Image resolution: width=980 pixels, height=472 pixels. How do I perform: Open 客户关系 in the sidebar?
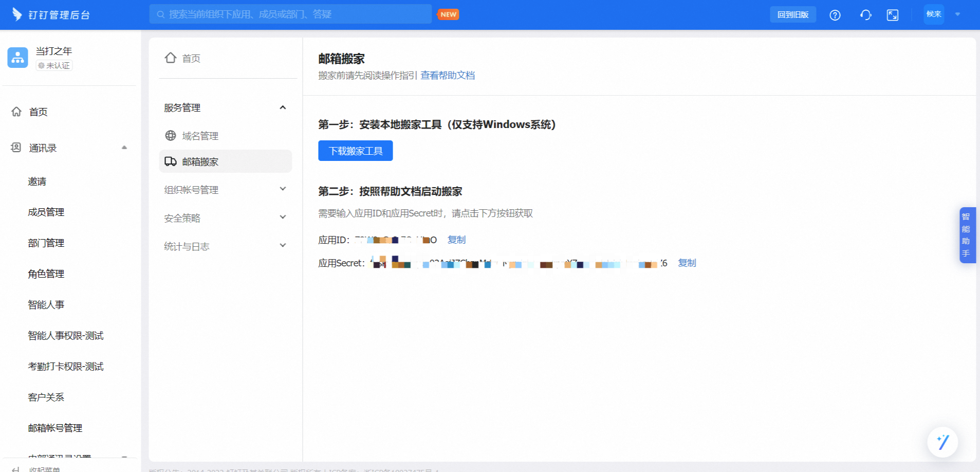coord(46,397)
